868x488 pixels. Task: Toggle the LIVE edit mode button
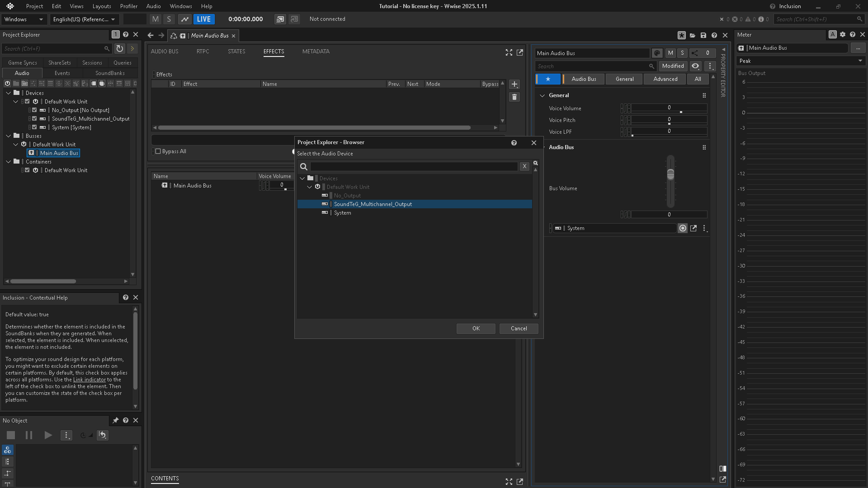tap(204, 19)
